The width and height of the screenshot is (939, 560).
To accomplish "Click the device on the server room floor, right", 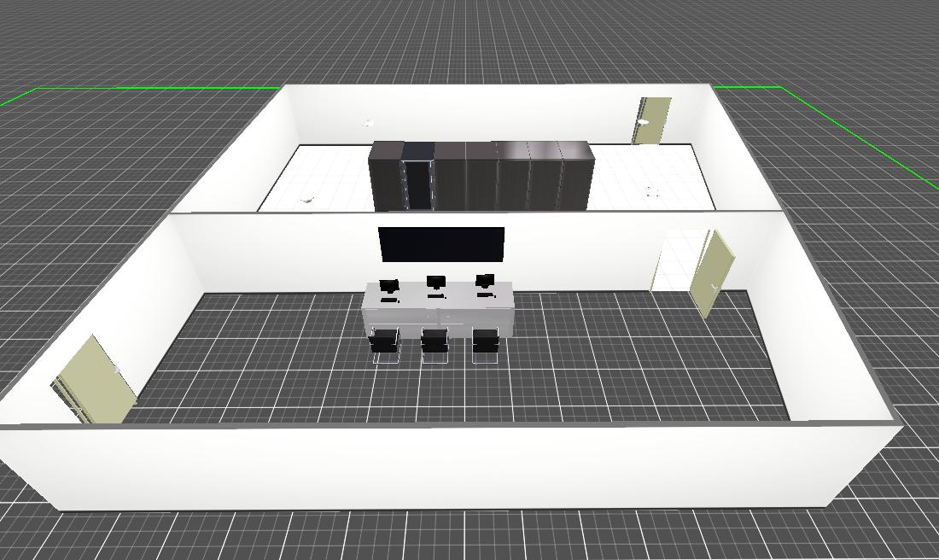I will click(x=653, y=191).
